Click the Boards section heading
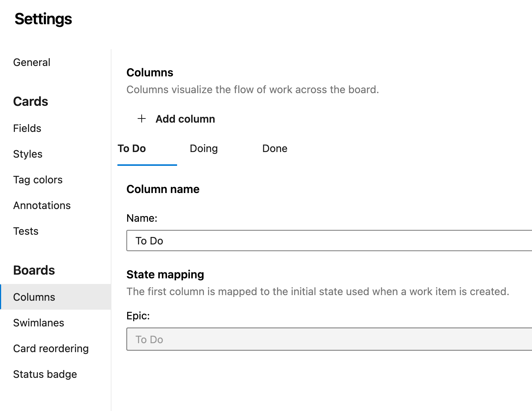 [34, 270]
